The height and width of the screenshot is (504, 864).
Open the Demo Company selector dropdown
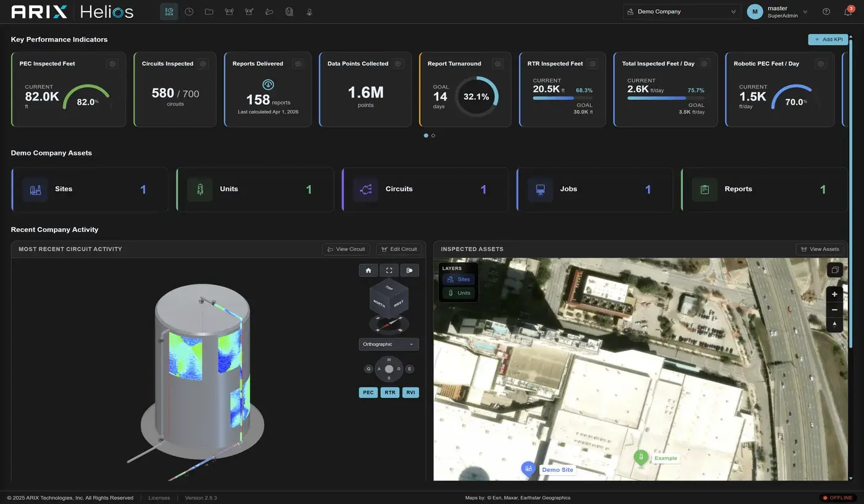(x=682, y=12)
